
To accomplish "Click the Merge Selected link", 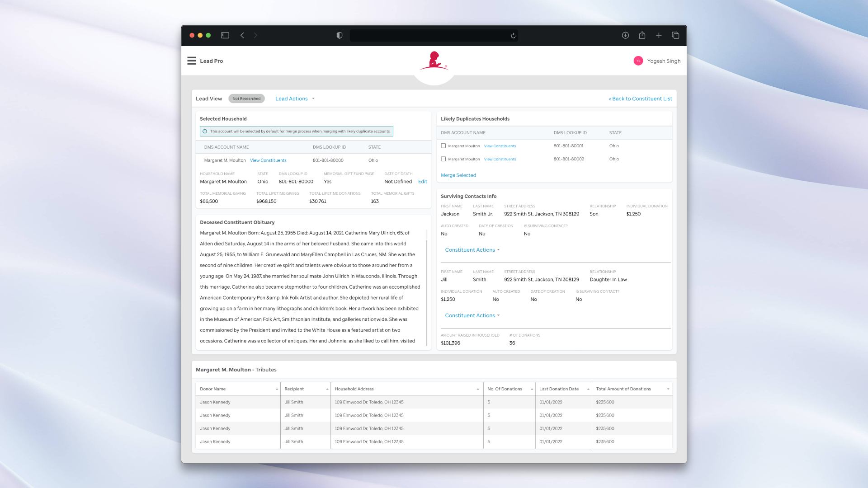I will [458, 175].
